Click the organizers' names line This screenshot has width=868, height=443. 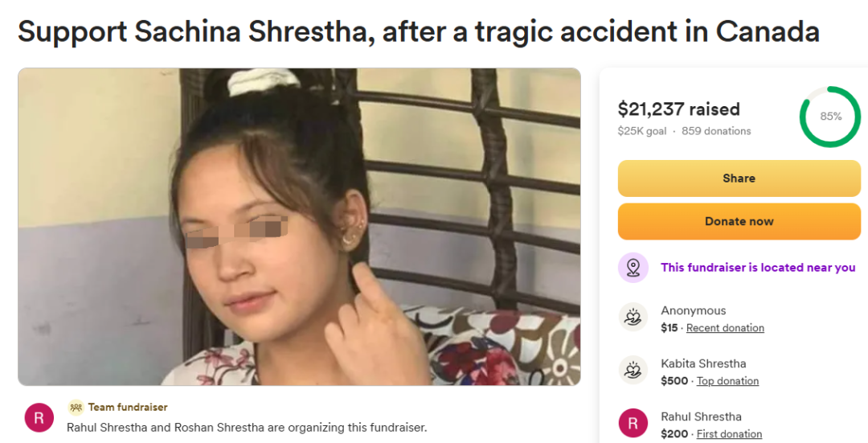coord(247,428)
